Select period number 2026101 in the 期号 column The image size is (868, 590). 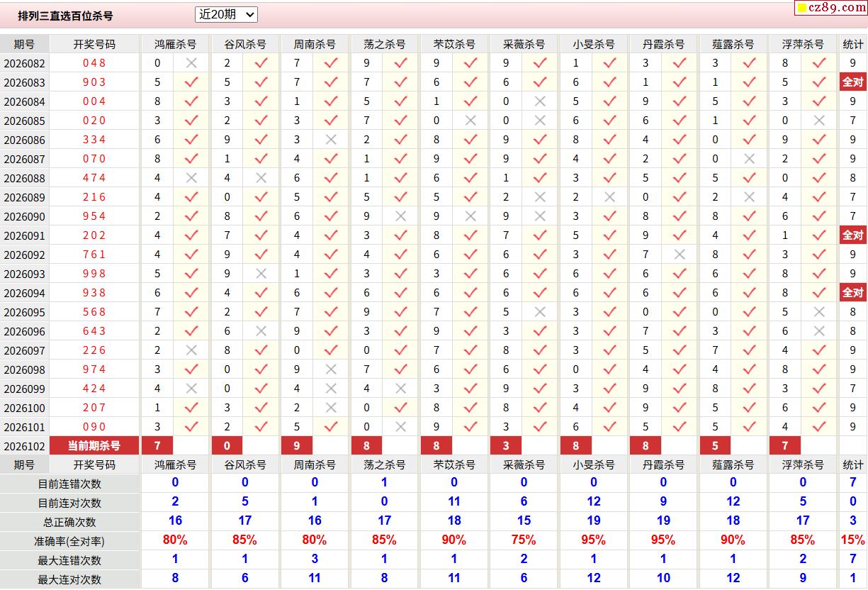(x=25, y=427)
